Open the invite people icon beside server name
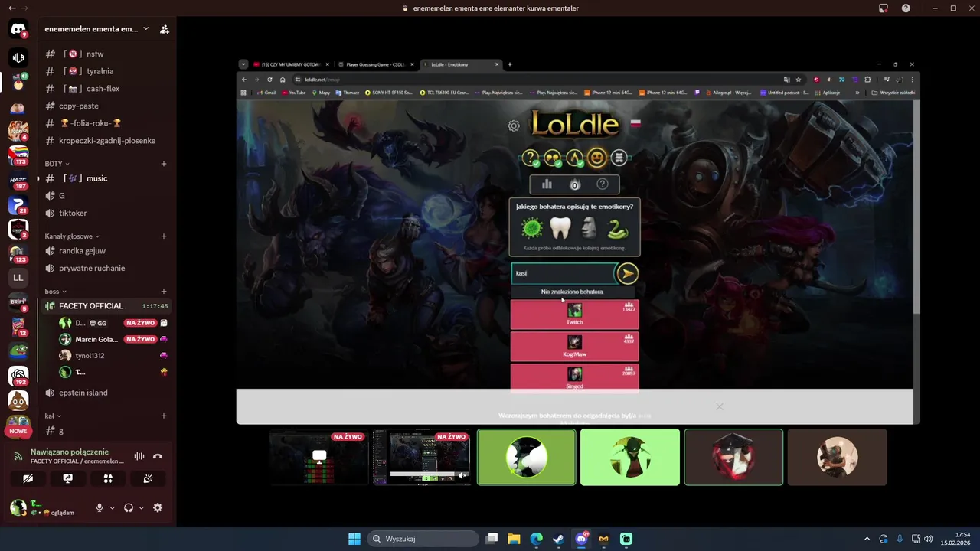The image size is (980, 551). pos(164,29)
